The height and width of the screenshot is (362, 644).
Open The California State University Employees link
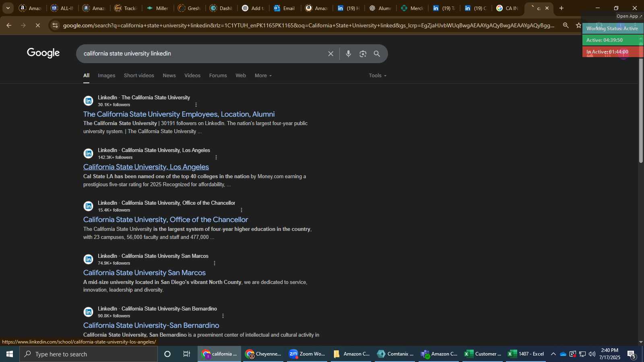click(x=179, y=114)
